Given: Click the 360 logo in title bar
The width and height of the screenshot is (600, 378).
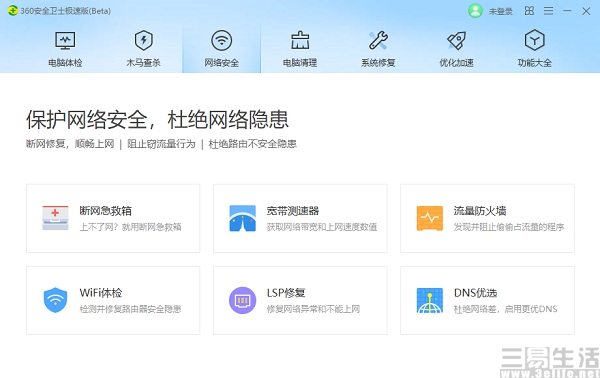Looking at the screenshot, I should (x=13, y=11).
